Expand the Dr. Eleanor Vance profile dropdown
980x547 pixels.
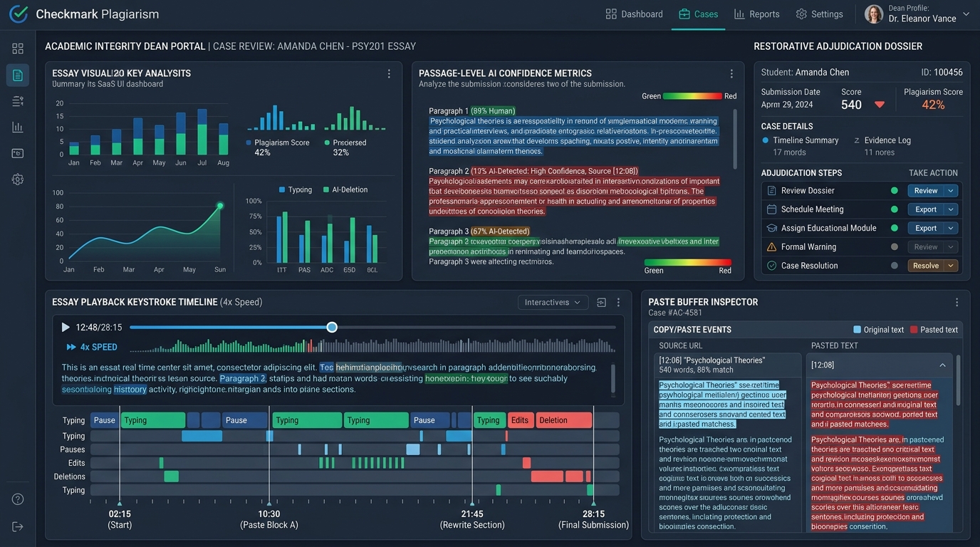pos(966,14)
